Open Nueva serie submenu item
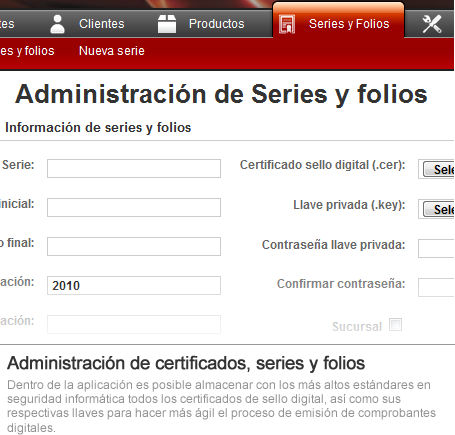The height and width of the screenshot is (435, 455). (x=112, y=51)
